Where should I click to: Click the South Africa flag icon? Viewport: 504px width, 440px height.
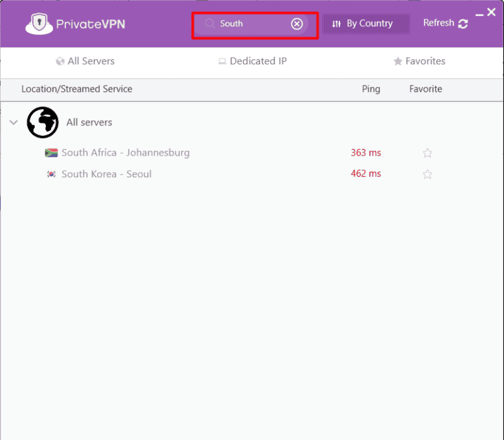tap(51, 153)
